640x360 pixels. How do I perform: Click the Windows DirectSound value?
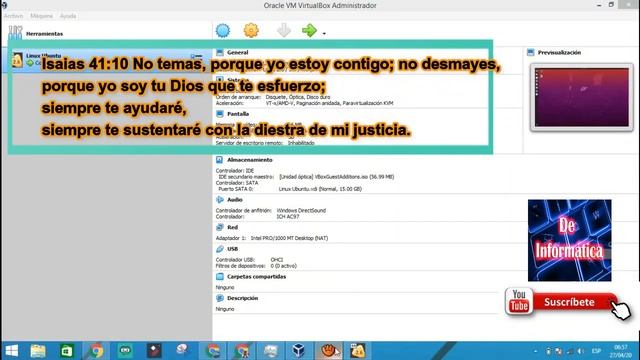(x=301, y=211)
